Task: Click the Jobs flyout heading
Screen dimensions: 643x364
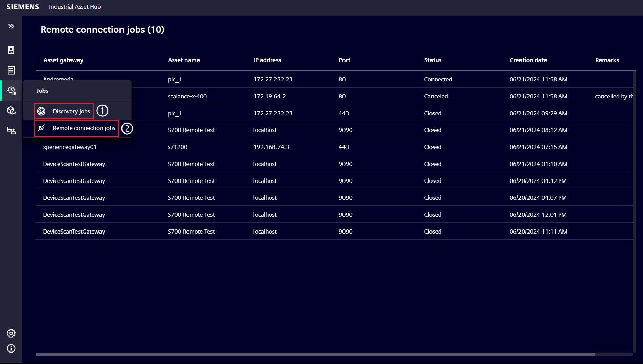Action: pos(42,91)
